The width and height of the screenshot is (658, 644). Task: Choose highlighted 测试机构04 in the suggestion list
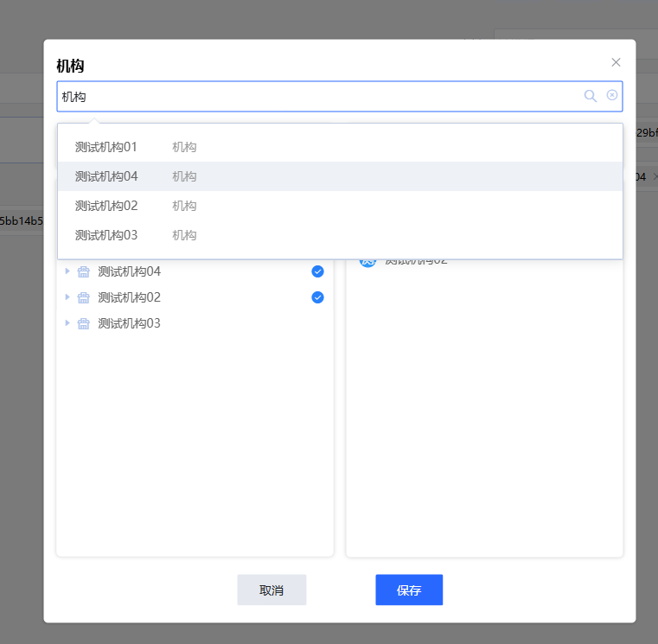pos(106,176)
